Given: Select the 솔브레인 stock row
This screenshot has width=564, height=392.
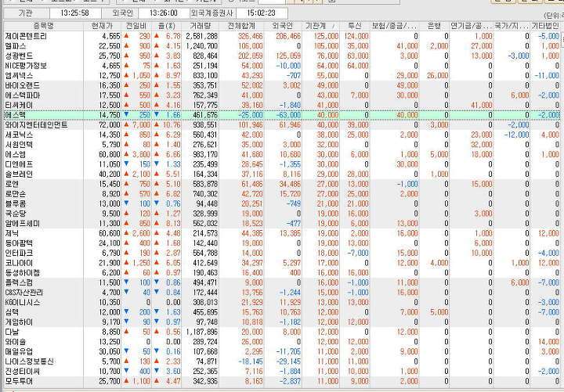Looking at the screenshot, I should 282,174.
